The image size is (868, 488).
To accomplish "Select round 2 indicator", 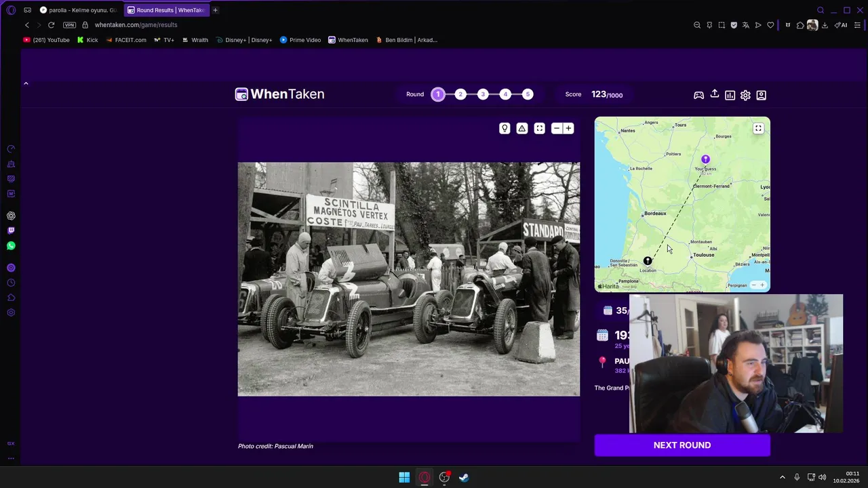I will [460, 94].
